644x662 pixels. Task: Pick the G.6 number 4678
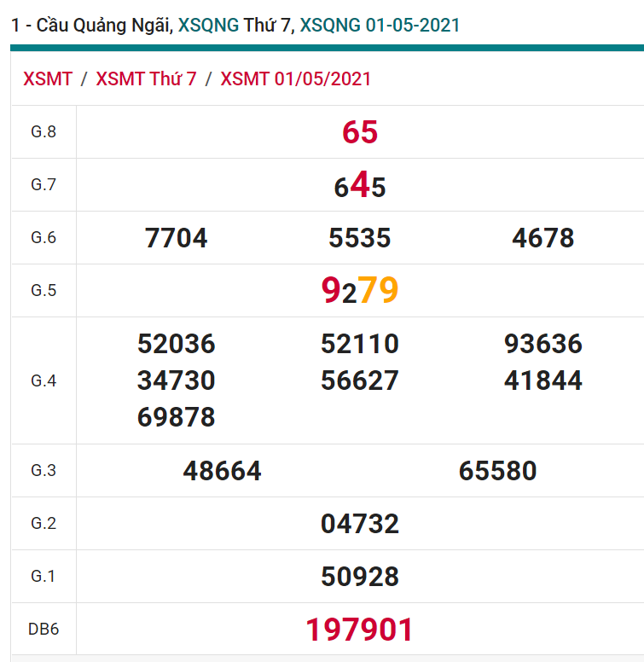(543, 238)
